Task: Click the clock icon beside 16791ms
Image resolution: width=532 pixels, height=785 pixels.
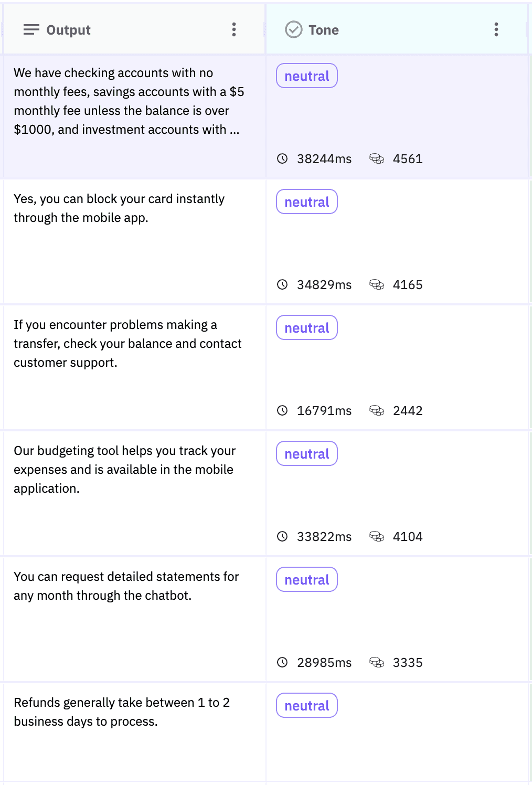Action: (x=282, y=410)
